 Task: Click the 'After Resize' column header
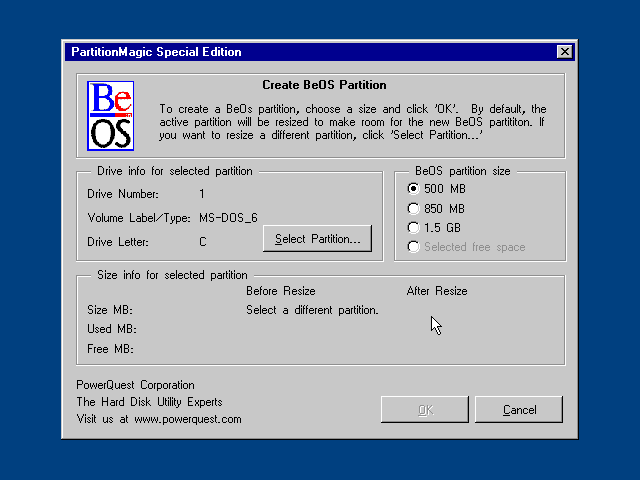pyautogui.click(x=437, y=291)
